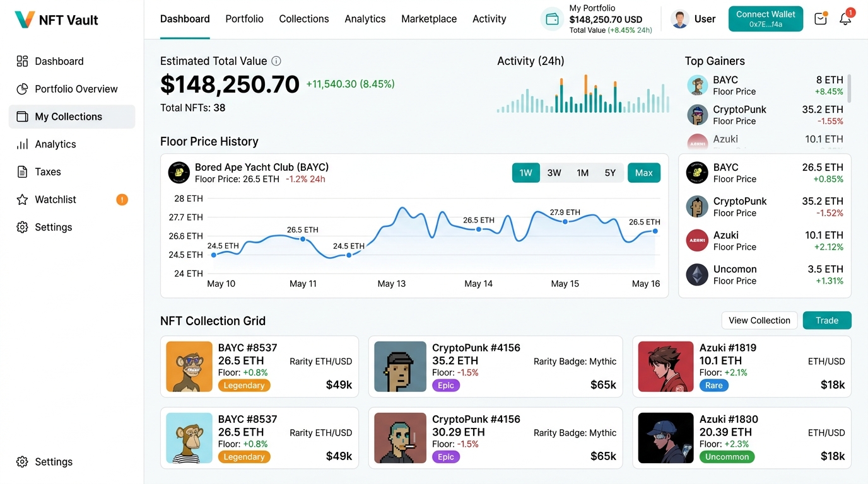Click the User avatar in the header

[x=680, y=19]
